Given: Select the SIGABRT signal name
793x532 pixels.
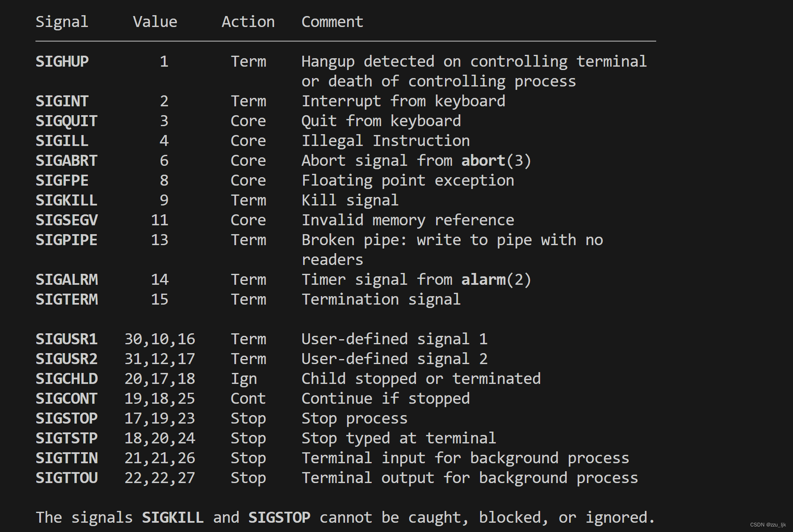Looking at the screenshot, I should point(66,161).
